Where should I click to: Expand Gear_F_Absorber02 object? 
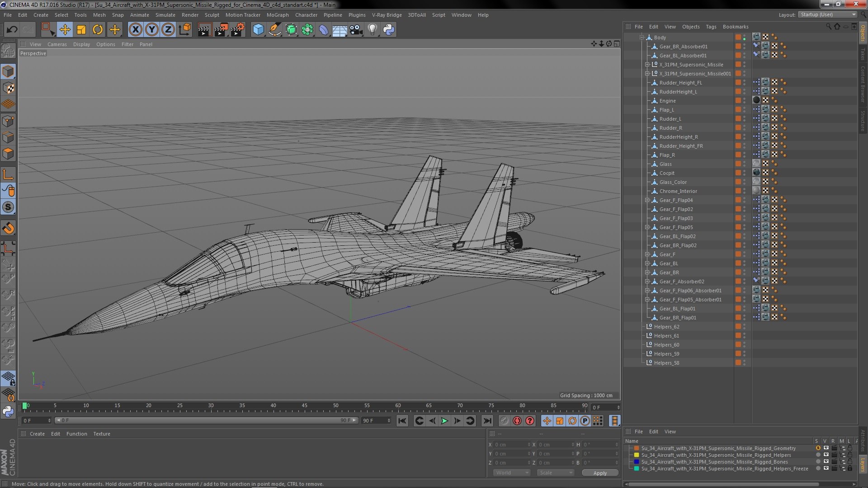(647, 282)
